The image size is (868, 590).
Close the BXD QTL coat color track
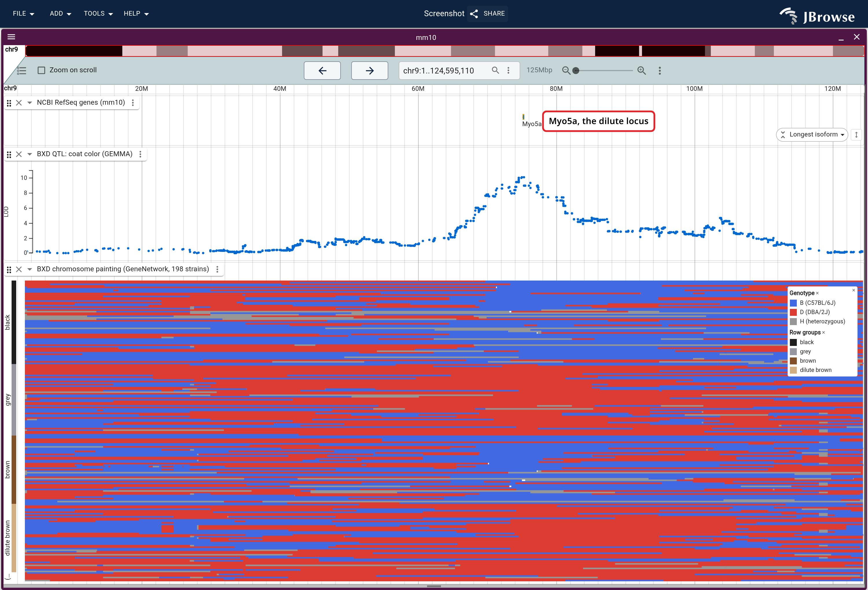click(19, 154)
